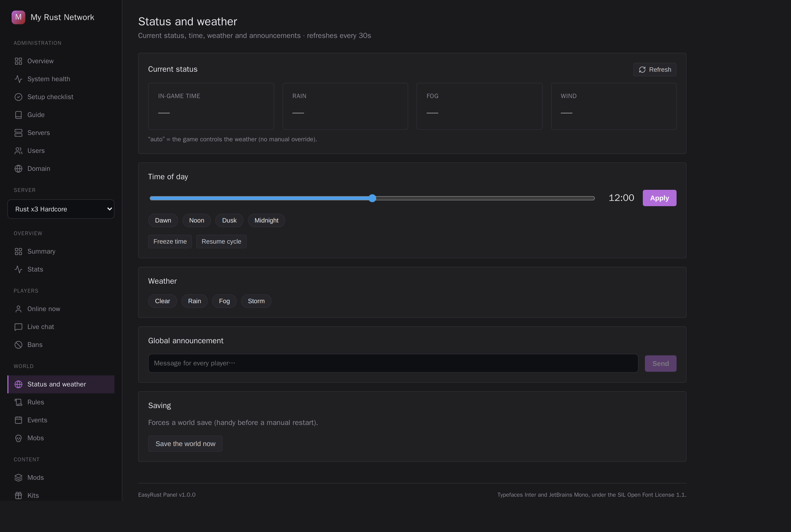791x532 pixels.
Task: Select the Noon time preset
Action: (196, 220)
